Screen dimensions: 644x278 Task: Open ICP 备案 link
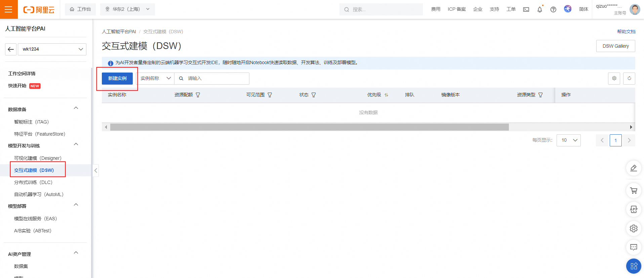pyautogui.click(x=456, y=9)
